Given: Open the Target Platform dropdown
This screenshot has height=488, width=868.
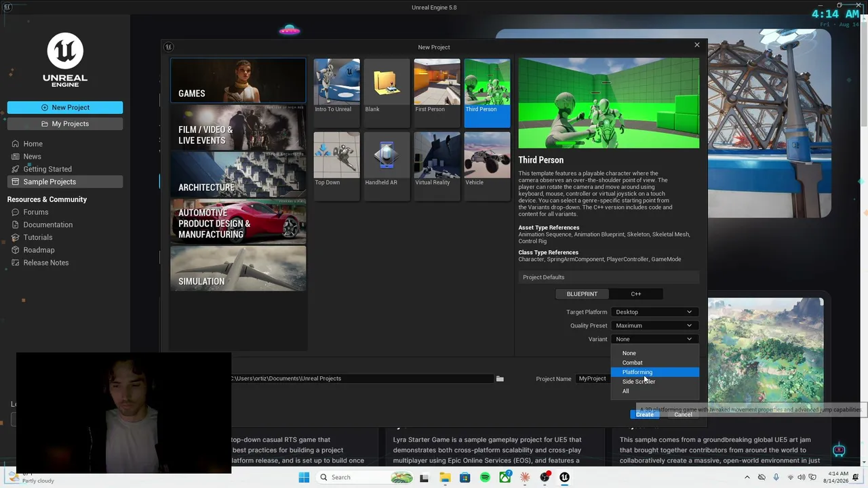Looking at the screenshot, I should [x=654, y=312].
